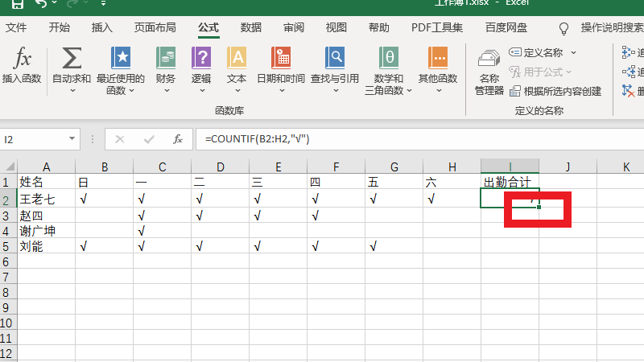Open the Text functions library
The height and width of the screenshot is (362, 644).
pyautogui.click(x=237, y=59)
